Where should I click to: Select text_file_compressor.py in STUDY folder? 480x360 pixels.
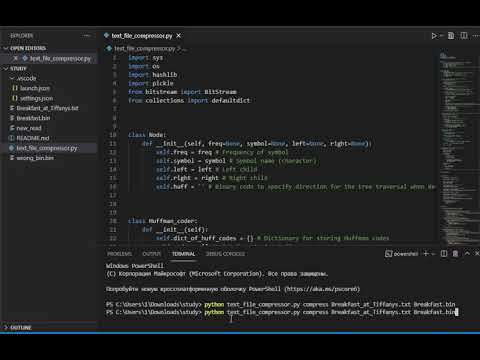tap(47, 148)
